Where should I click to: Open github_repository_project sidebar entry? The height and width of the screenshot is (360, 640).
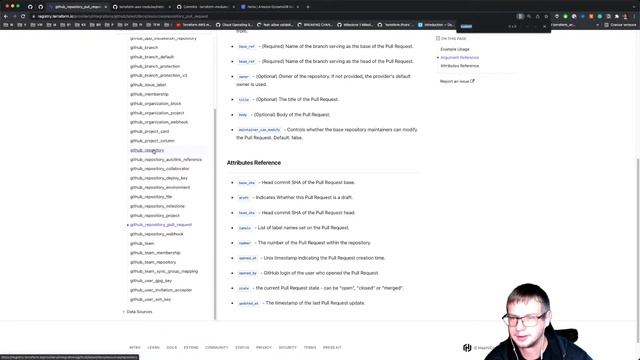coord(155,216)
